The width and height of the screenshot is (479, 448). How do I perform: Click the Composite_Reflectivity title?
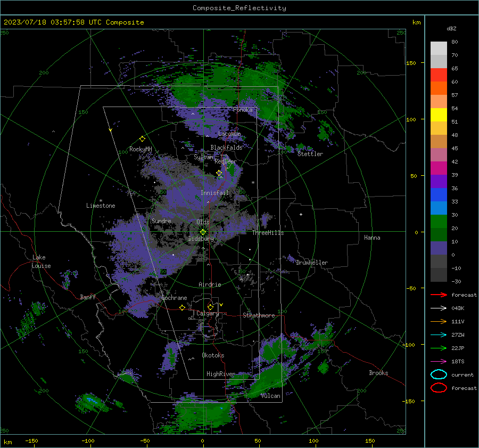coord(240,8)
